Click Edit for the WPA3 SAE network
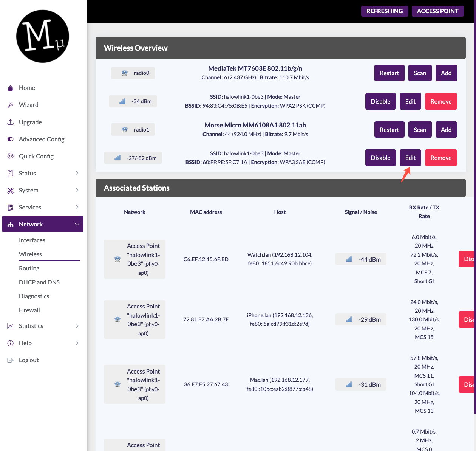Viewport: 476px width, 451px height. [410, 158]
